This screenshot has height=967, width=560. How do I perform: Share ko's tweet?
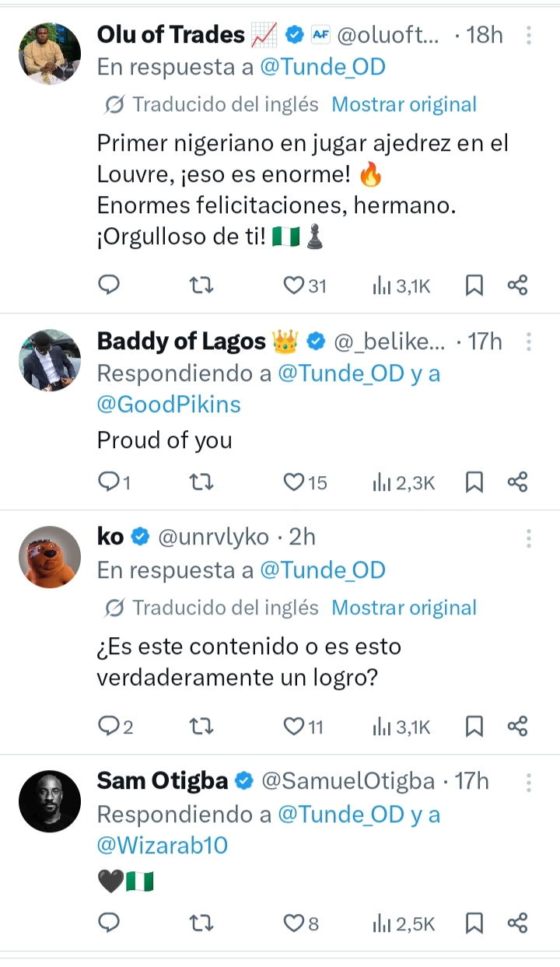pos(517,727)
